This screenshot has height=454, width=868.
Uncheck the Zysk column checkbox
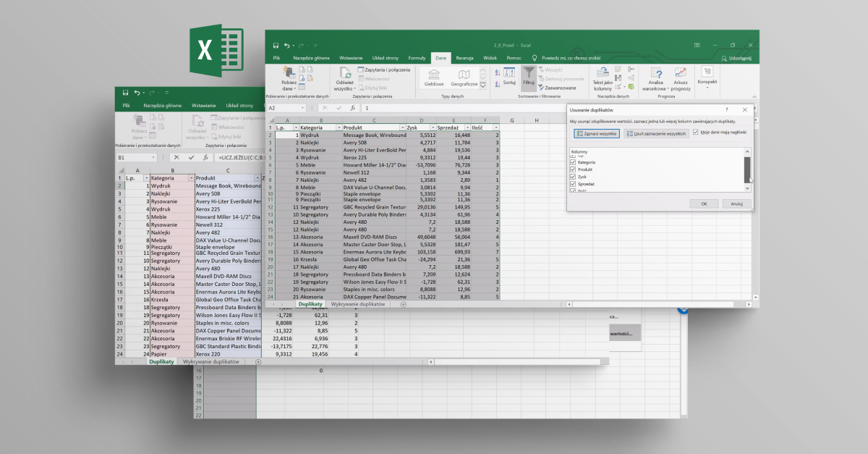tap(574, 176)
